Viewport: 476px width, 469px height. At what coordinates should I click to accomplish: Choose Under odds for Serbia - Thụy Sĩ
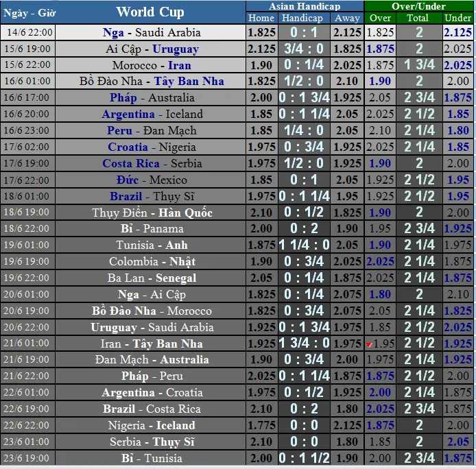pos(457,442)
